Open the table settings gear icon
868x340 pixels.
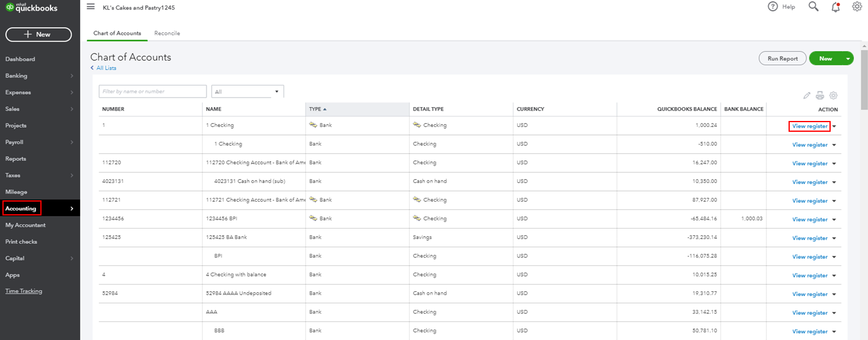coord(834,95)
